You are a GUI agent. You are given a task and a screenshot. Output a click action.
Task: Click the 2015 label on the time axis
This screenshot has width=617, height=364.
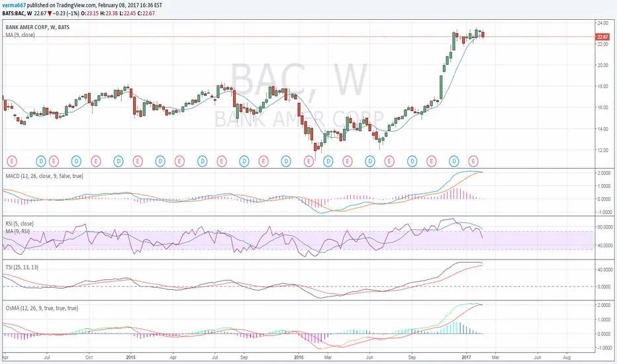coord(130,357)
